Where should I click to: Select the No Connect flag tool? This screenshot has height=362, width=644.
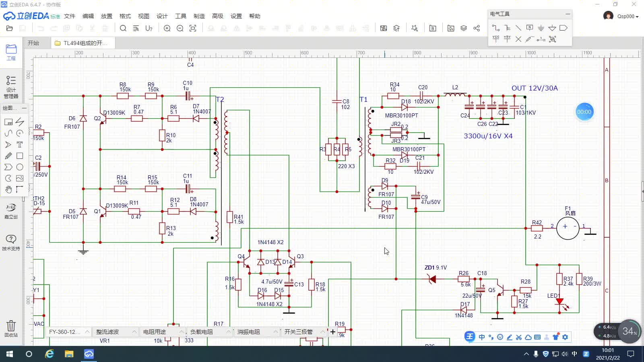pos(518,39)
